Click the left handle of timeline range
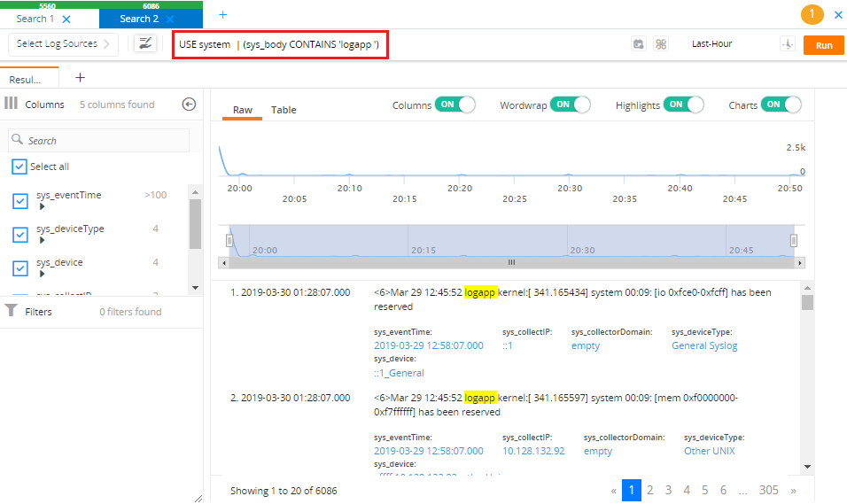Viewport: 847px width, 504px height. [229, 240]
